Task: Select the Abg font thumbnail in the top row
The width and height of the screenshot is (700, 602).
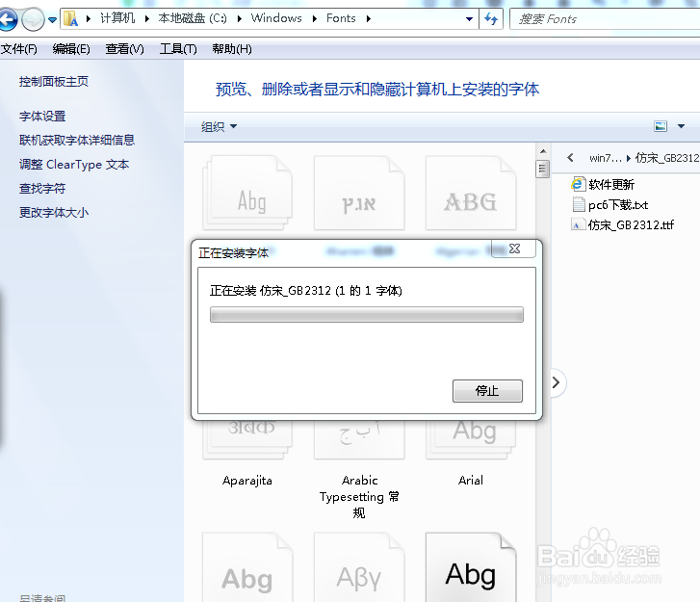Action: pyautogui.click(x=248, y=193)
